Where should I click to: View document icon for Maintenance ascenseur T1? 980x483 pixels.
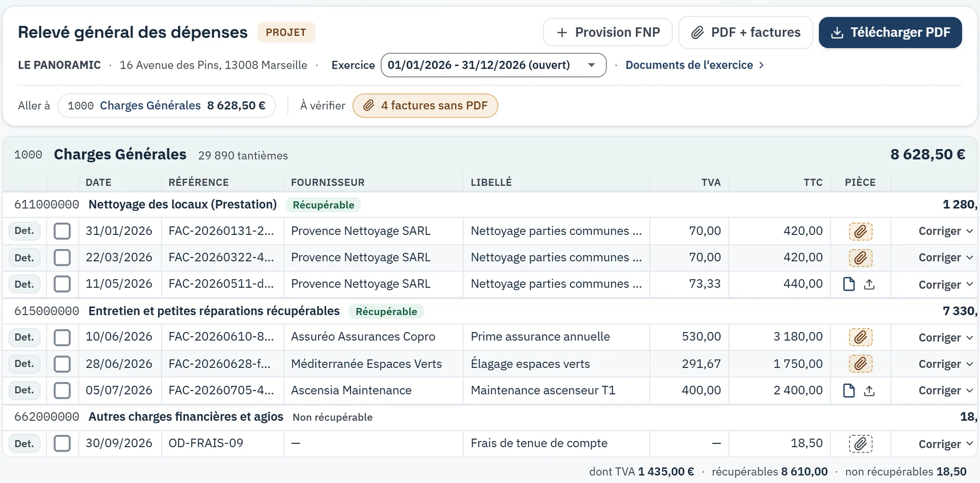(x=849, y=390)
